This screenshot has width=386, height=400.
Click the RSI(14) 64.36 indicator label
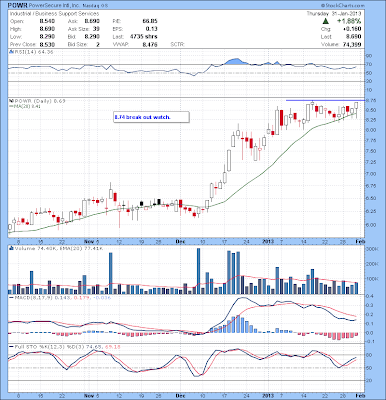click(33, 52)
